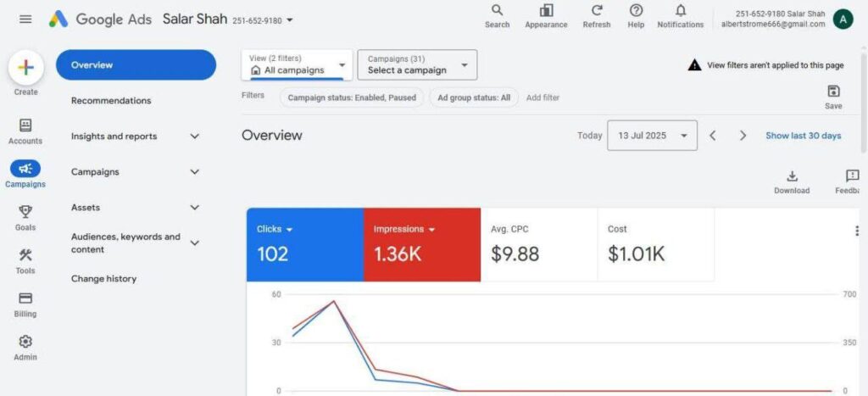Screen dimensions: 868x396
Task: Open the 13 Jul 2025 date picker
Action: click(652, 136)
